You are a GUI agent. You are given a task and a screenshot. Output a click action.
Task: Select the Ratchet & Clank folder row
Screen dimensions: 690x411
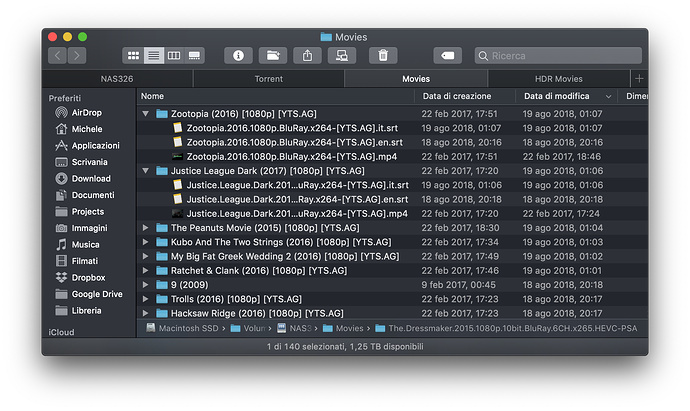(x=392, y=271)
